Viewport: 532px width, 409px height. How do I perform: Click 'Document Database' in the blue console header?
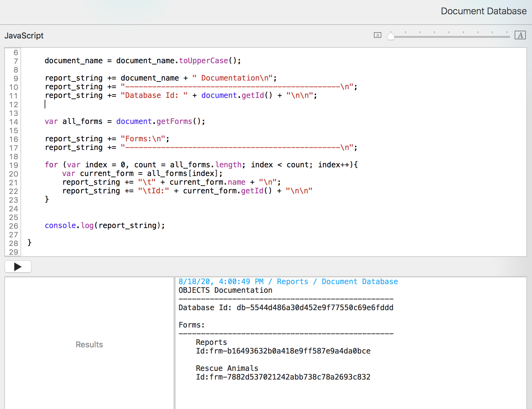click(x=360, y=282)
